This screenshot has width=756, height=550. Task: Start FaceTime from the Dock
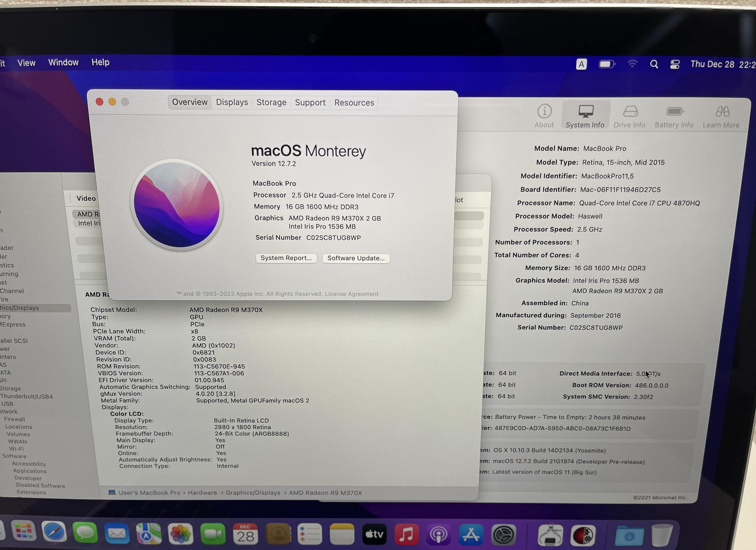213,534
